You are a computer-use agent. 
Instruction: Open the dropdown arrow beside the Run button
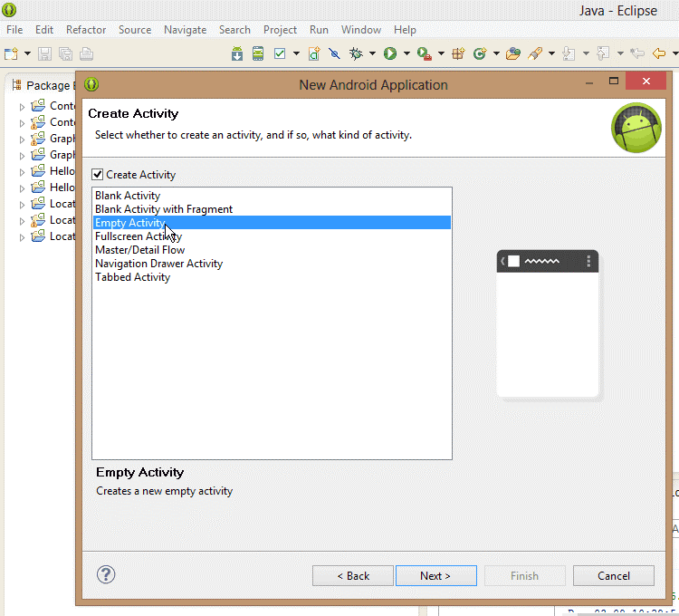click(x=406, y=54)
